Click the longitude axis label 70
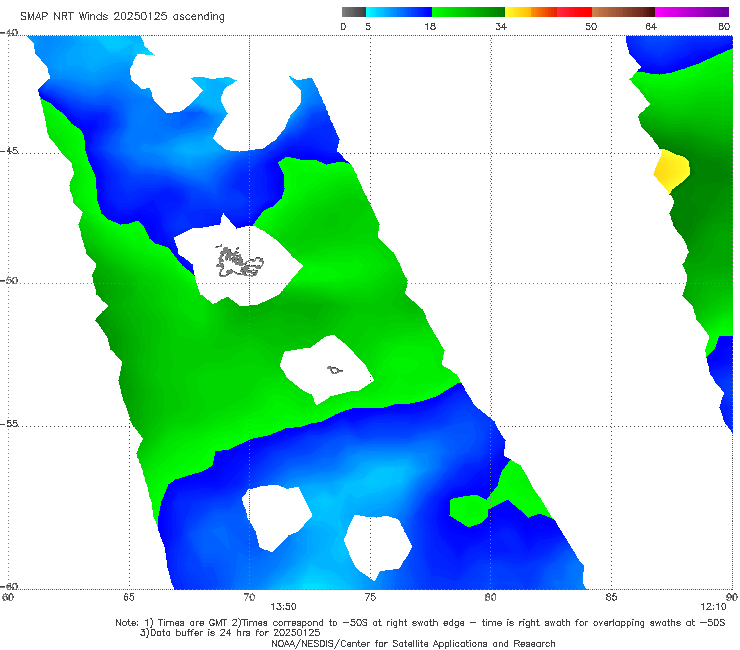Screen dimensions: 740x650 (249, 597)
